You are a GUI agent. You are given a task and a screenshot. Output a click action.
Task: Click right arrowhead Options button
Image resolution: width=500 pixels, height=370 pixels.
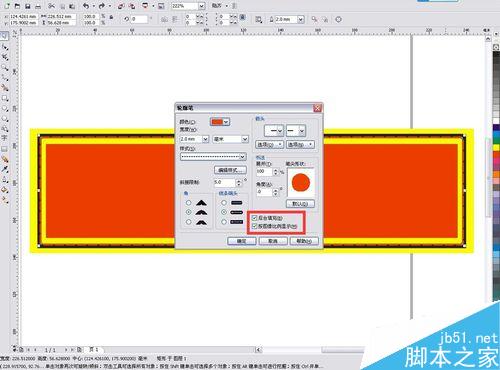tap(300, 144)
